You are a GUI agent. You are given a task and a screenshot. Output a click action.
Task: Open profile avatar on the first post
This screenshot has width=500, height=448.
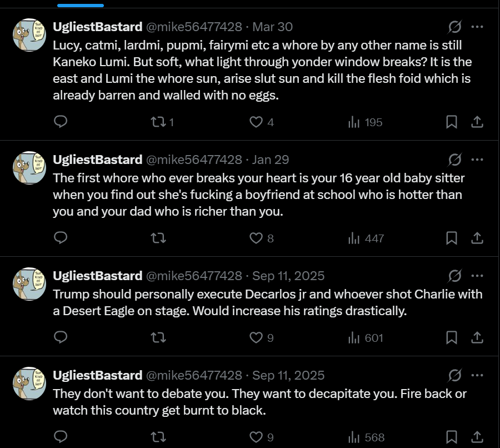click(29, 35)
